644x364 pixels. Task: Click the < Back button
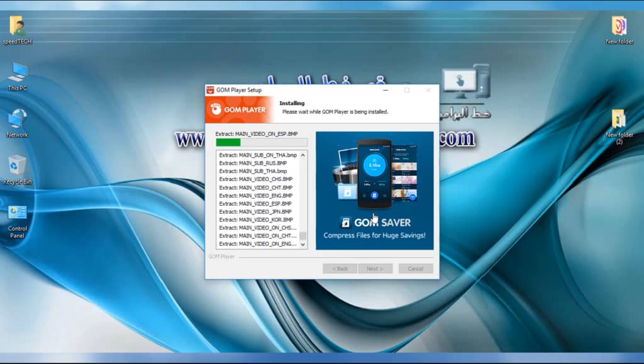[340, 268]
